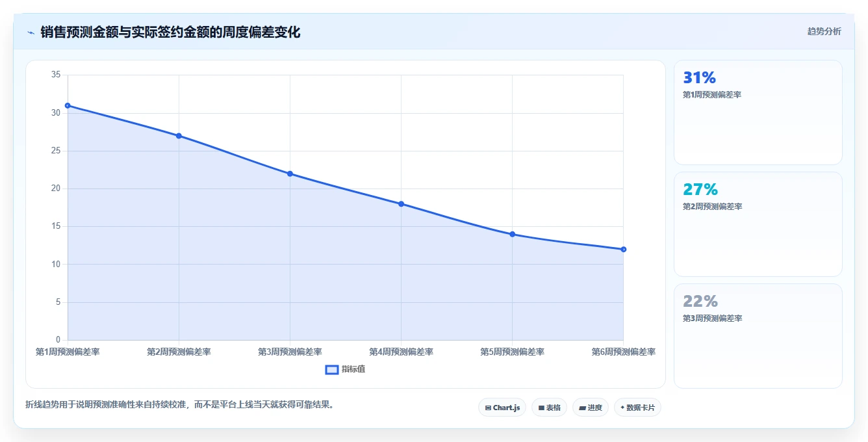This screenshot has width=868, height=442.
Task: Click the y-axis value 20
Action: (x=55, y=188)
